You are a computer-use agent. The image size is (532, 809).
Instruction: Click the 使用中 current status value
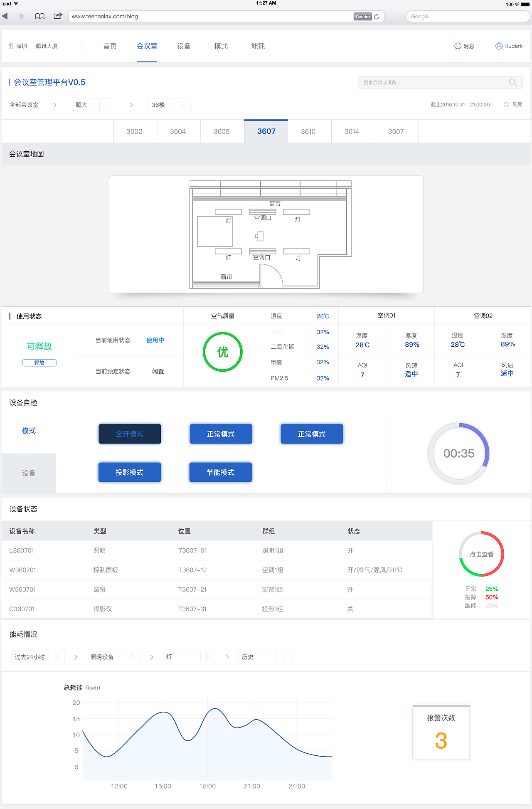(155, 340)
